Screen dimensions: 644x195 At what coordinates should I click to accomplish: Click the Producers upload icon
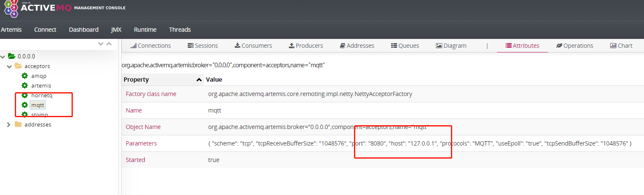coord(291,46)
